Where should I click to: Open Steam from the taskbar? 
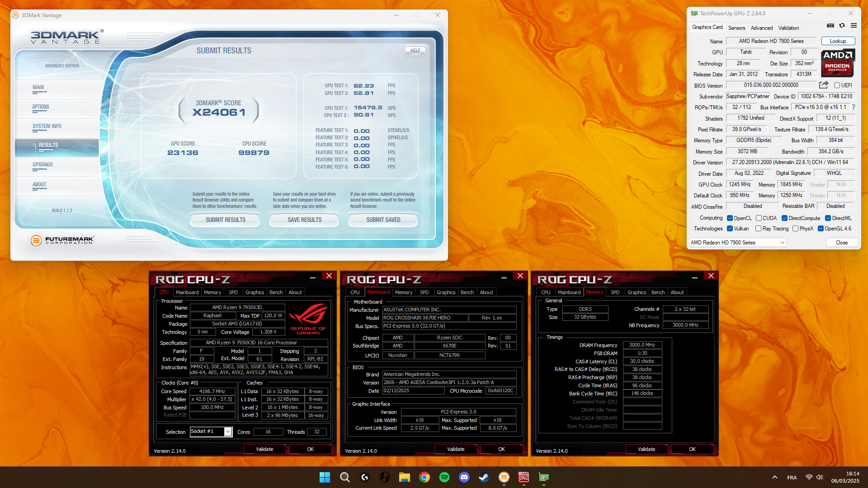coord(484,477)
